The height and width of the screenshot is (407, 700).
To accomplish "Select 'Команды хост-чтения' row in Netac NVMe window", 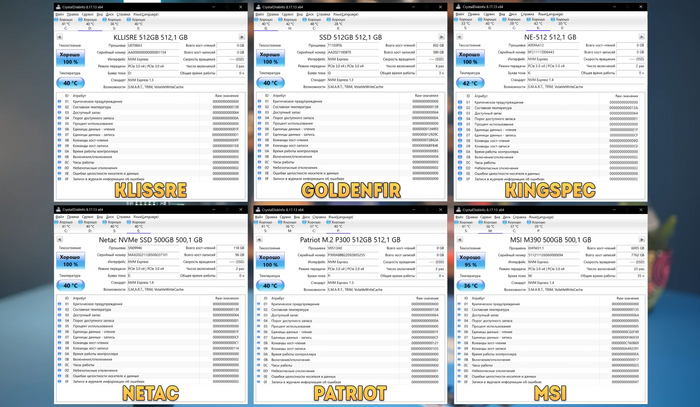I will [150, 343].
